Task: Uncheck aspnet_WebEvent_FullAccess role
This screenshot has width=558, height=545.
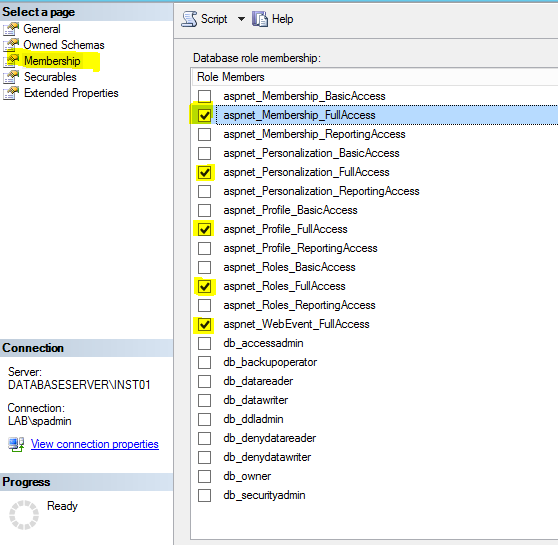Action: 205,324
